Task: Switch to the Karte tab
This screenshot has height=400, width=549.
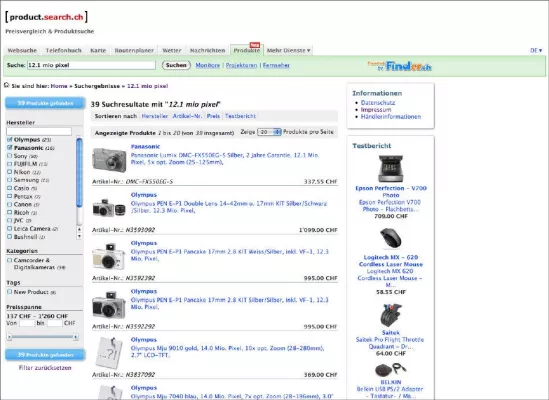Action: click(x=98, y=50)
